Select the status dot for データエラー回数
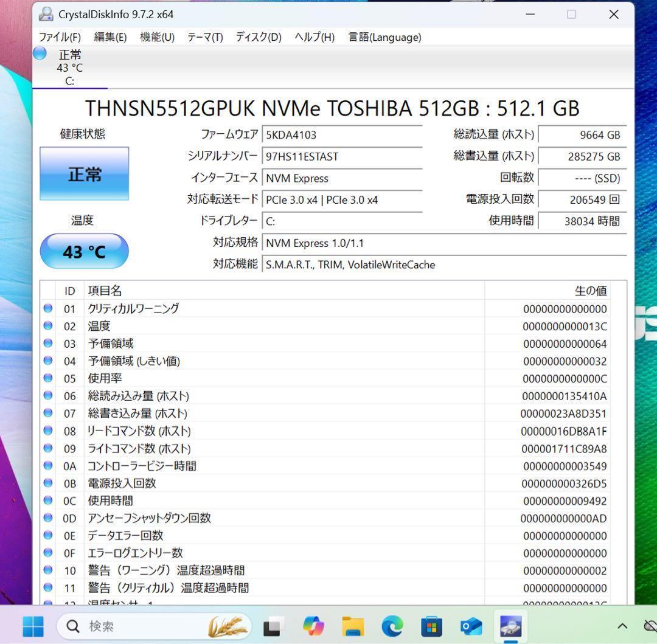657x644 pixels. (x=48, y=535)
